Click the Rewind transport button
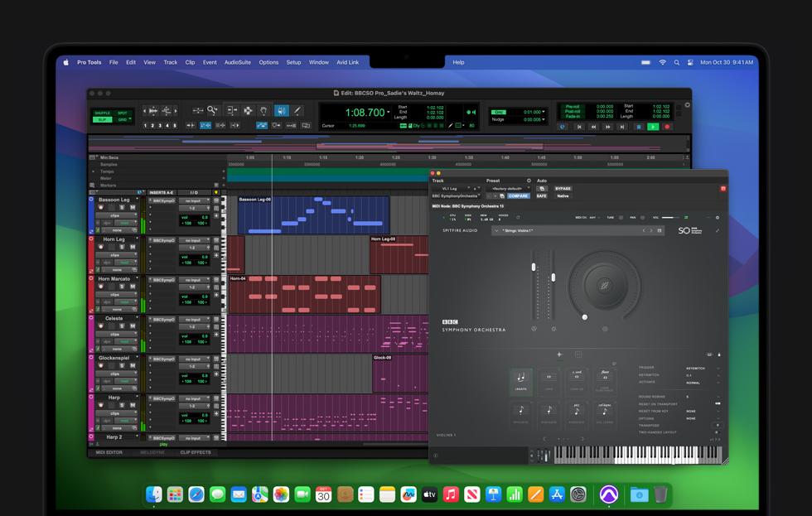The height and width of the screenshot is (516, 812). (x=593, y=127)
